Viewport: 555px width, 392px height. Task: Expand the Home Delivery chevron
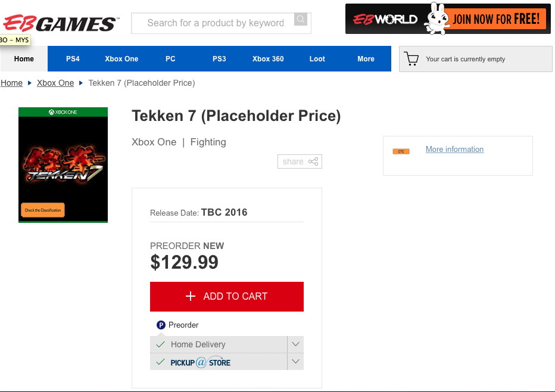point(295,344)
